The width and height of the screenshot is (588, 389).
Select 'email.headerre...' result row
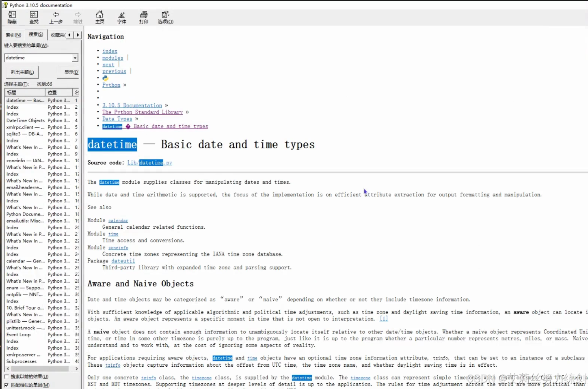(42, 187)
